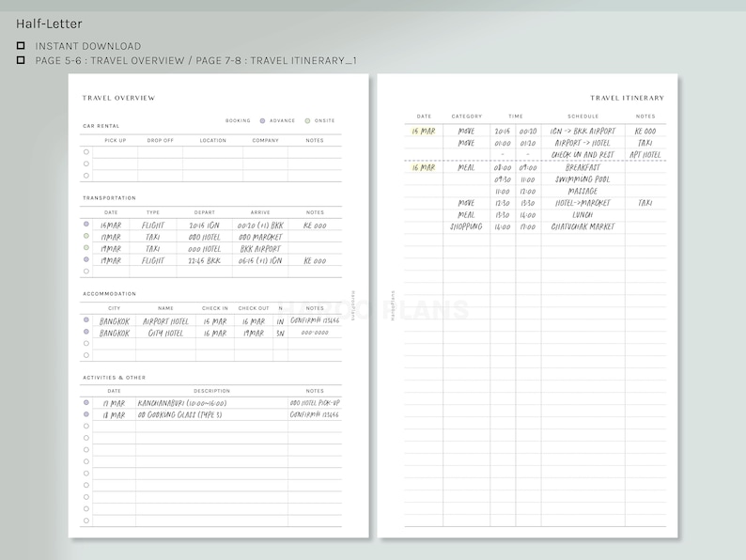Click the highlighted '16 MAR' itinerary date
746x560 pixels.
pos(424,168)
